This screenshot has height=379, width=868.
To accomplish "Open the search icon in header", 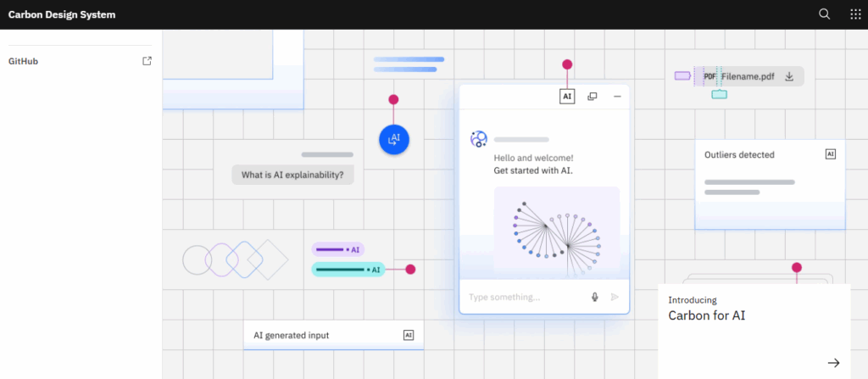I will (x=824, y=14).
